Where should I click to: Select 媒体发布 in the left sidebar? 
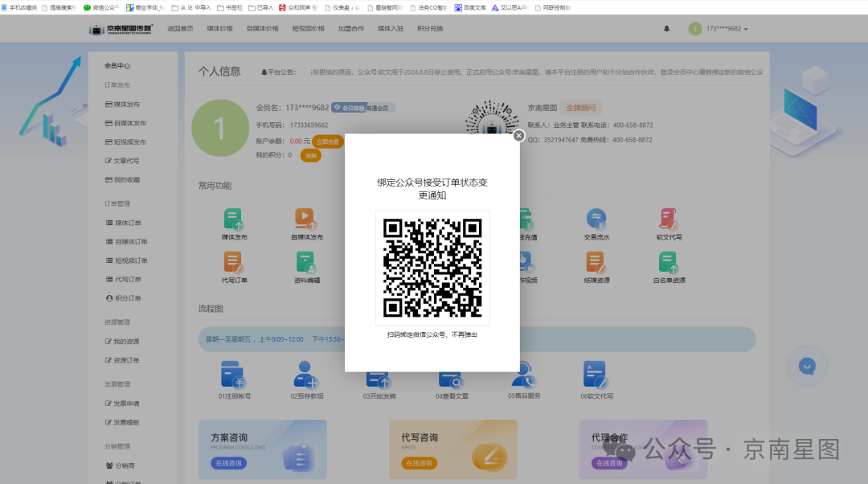[x=123, y=104]
